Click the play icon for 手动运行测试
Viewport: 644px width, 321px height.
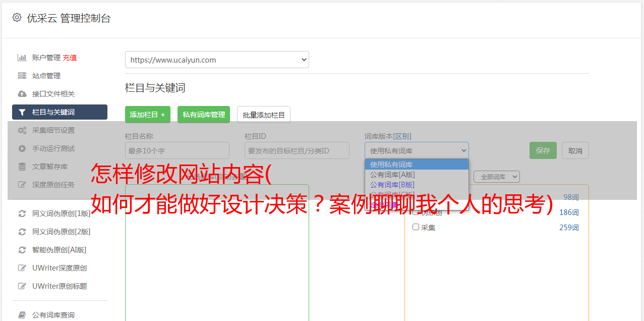(x=22, y=148)
